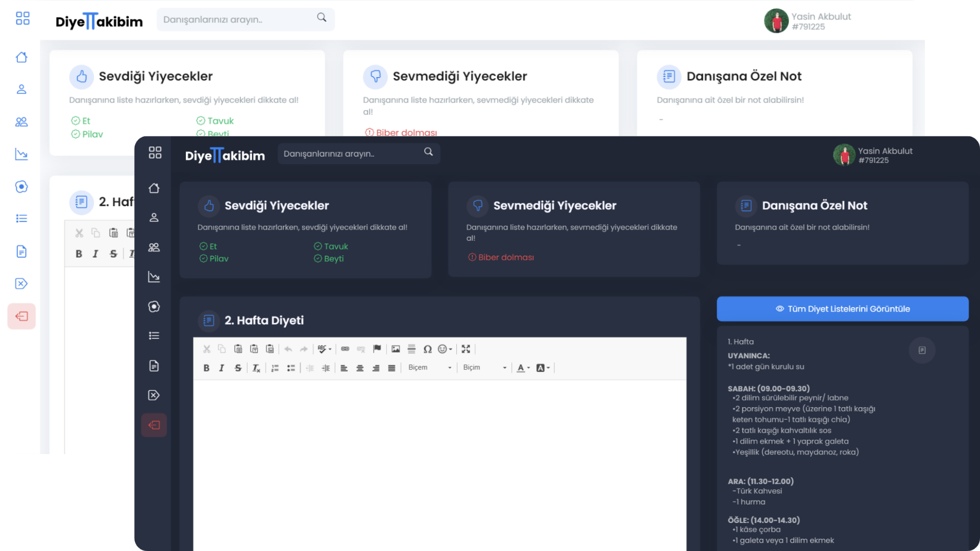Viewport: 980px width, 551px height.
Task: Insert a bulleted list in the dark editor
Action: coord(291,368)
